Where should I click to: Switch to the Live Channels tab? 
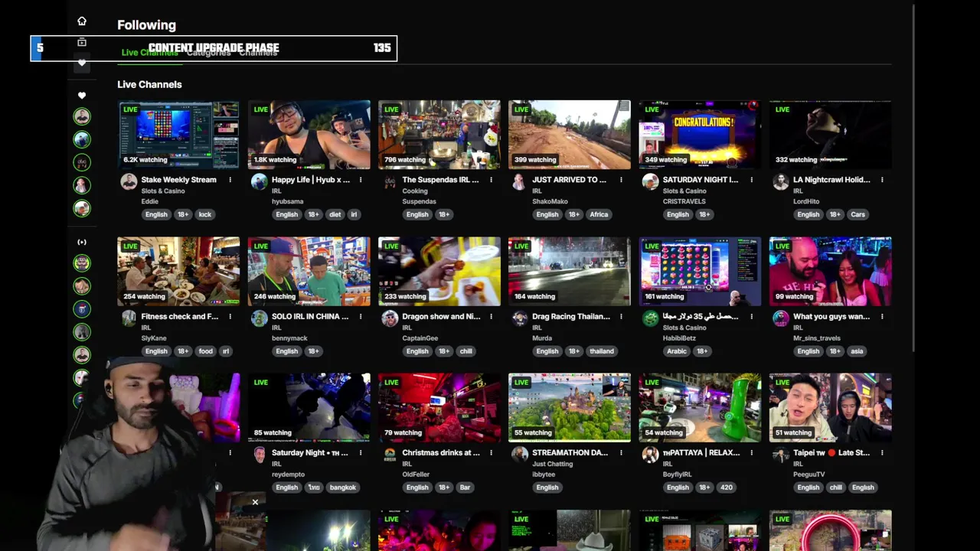149,52
